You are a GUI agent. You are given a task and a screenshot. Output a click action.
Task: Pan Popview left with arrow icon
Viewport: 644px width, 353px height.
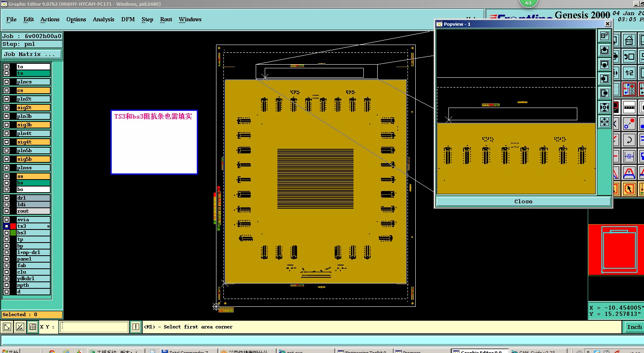[x=604, y=79]
